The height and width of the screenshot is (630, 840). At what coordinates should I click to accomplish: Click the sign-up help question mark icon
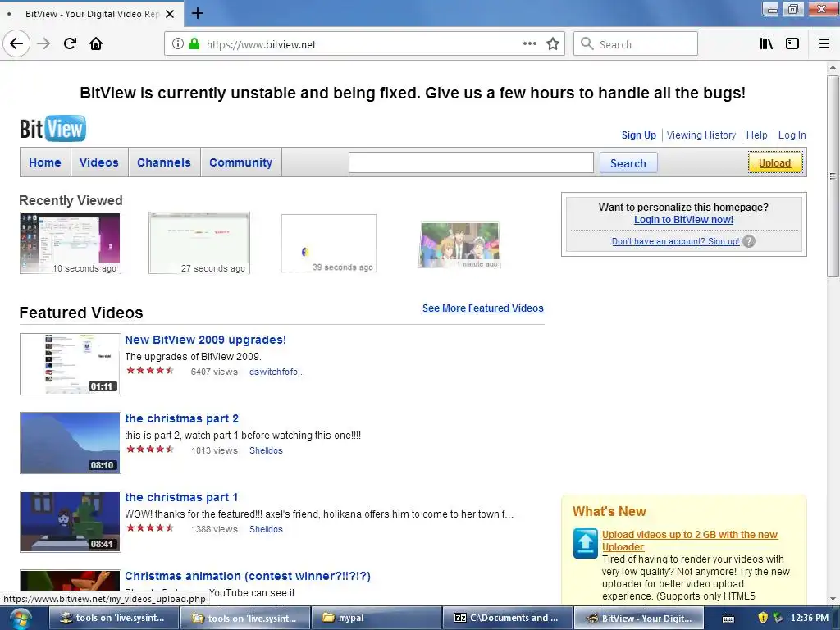tap(749, 242)
